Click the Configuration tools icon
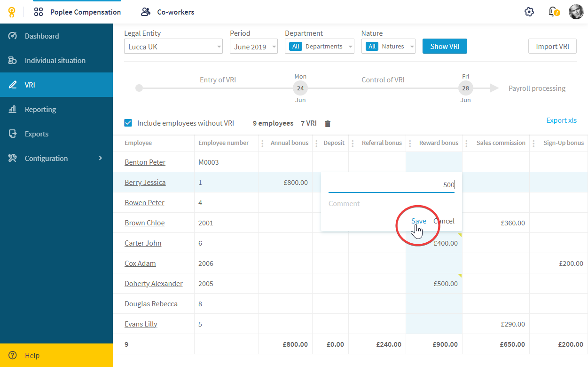The width and height of the screenshot is (588, 367). [x=13, y=158]
